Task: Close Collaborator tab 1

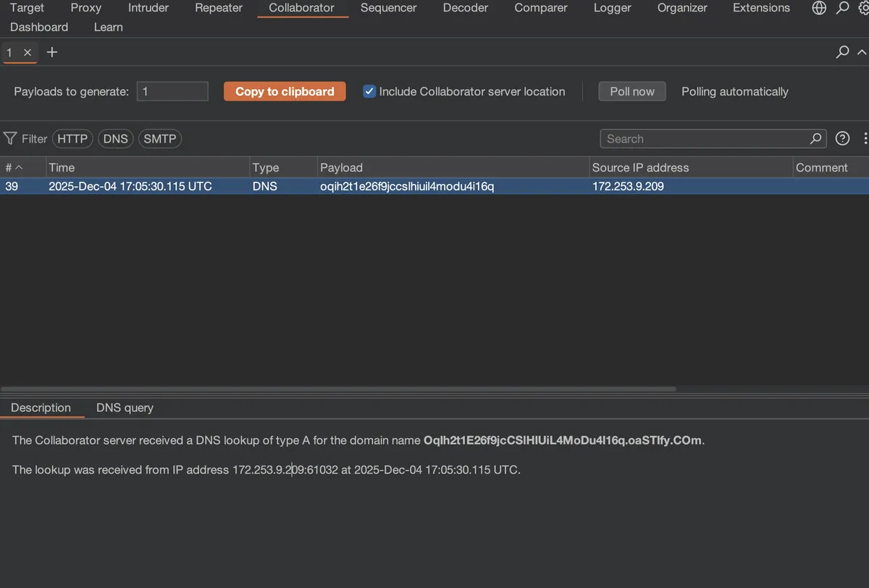Action: pos(28,52)
